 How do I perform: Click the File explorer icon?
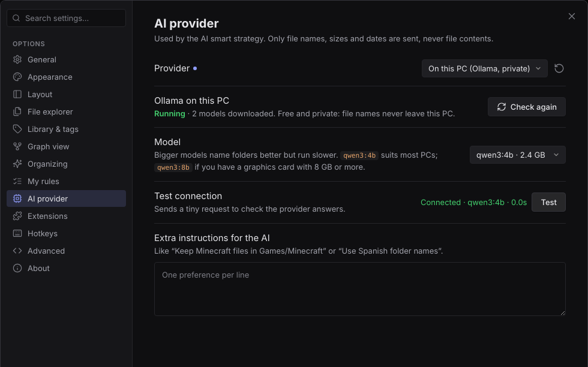17,112
